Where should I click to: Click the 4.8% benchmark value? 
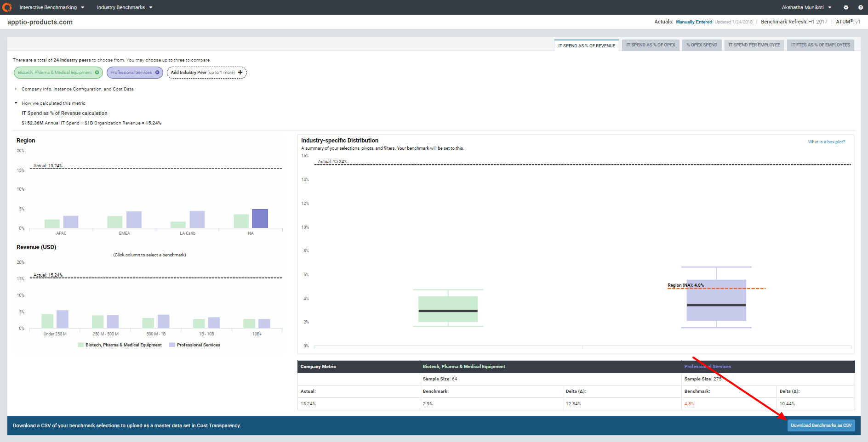point(689,404)
